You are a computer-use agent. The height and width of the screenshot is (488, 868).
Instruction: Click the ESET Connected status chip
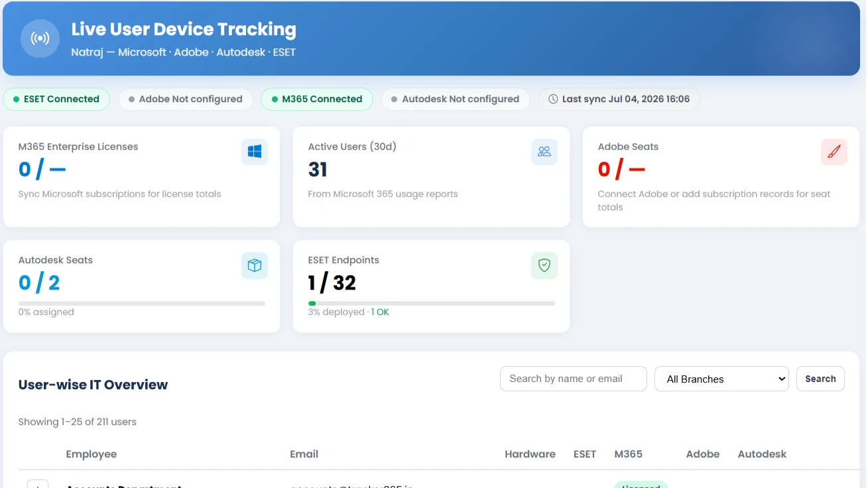pos(56,99)
